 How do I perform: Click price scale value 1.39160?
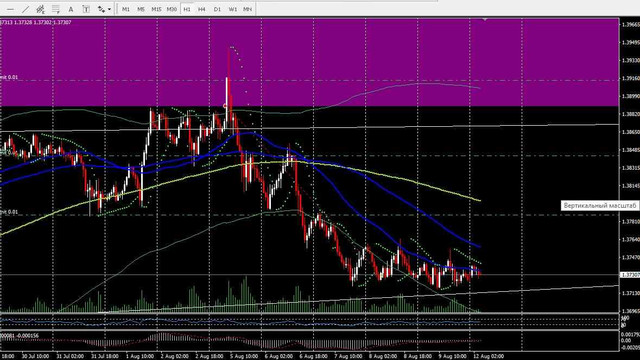pos(630,78)
